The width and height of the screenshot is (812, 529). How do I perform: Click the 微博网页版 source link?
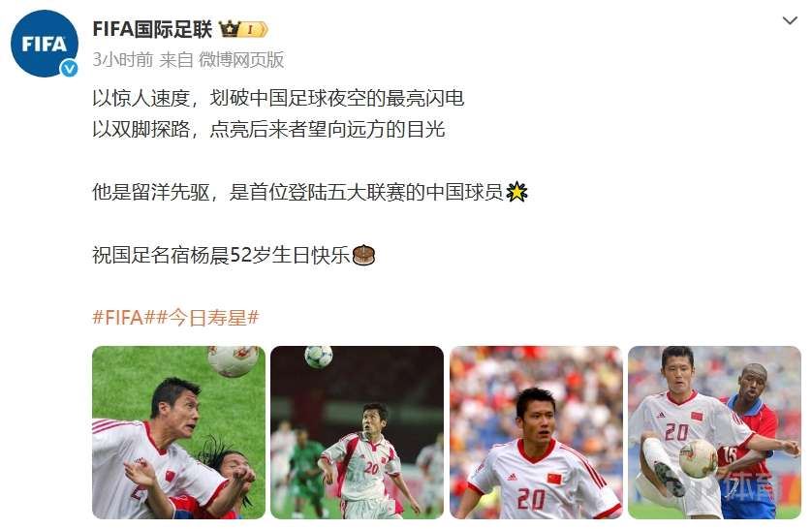coord(241,59)
